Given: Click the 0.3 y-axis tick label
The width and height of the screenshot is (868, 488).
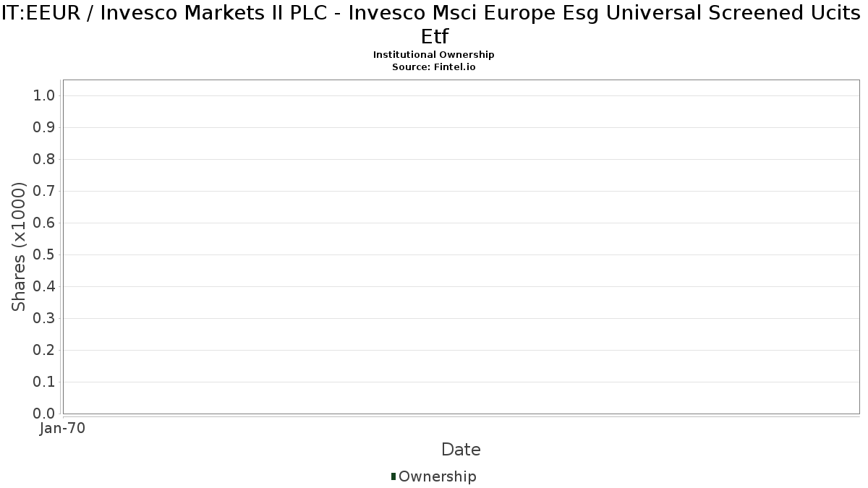Looking at the screenshot, I should (x=45, y=319).
